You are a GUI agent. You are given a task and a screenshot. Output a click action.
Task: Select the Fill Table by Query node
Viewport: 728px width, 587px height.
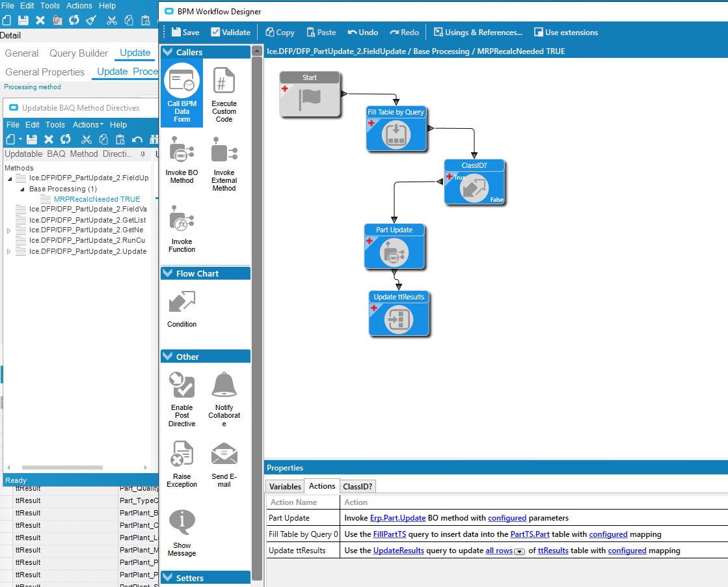396,129
